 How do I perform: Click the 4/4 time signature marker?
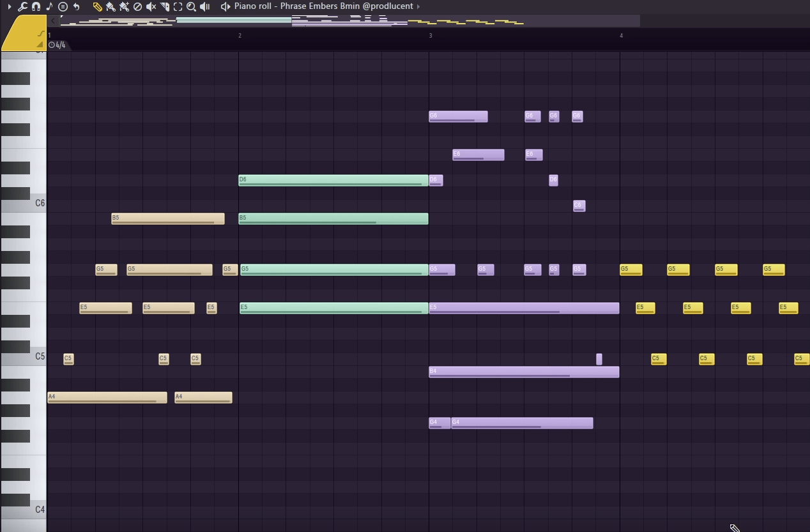click(x=57, y=45)
